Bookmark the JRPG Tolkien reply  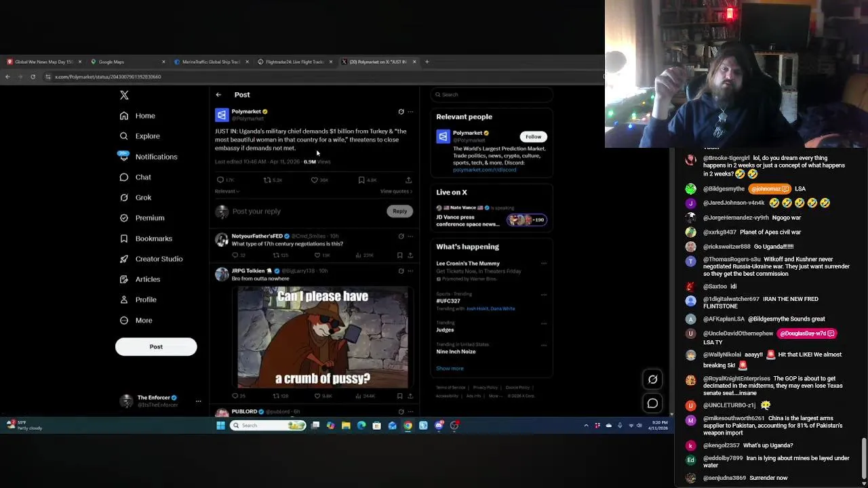[399, 396]
